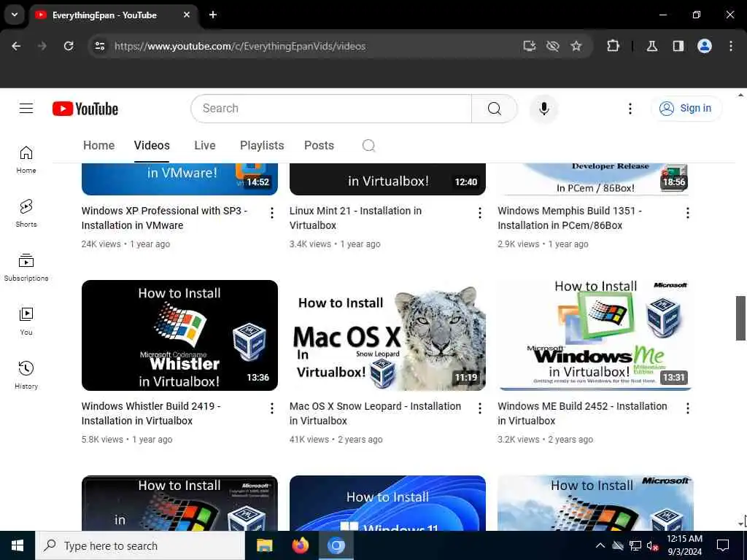Open options for Windows ME Build 2452 video

[x=687, y=408]
